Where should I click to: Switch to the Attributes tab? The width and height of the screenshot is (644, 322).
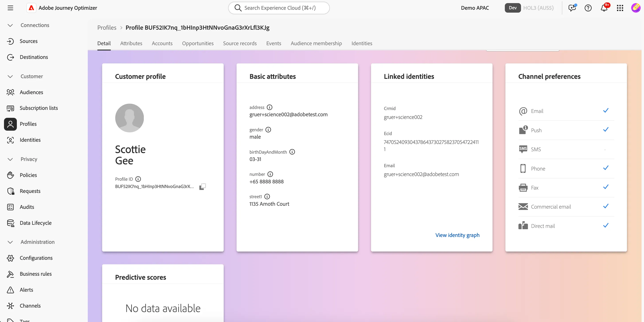pyautogui.click(x=131, y=43)
